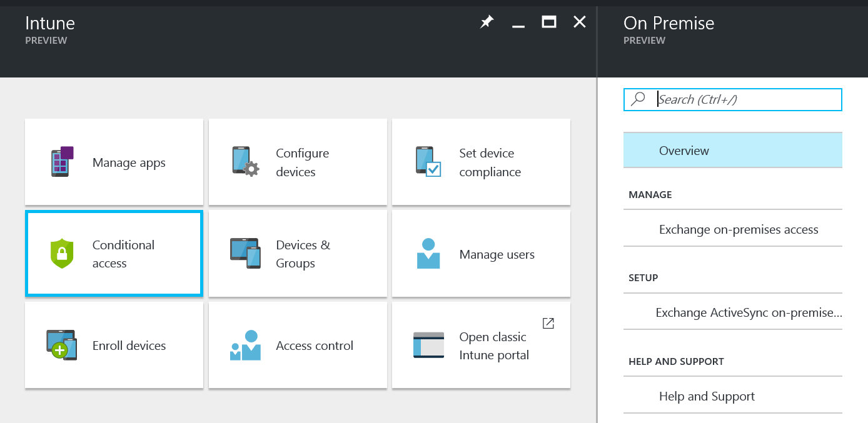
Task: Pin the Intune blade to dashboard
Action: 487,22
